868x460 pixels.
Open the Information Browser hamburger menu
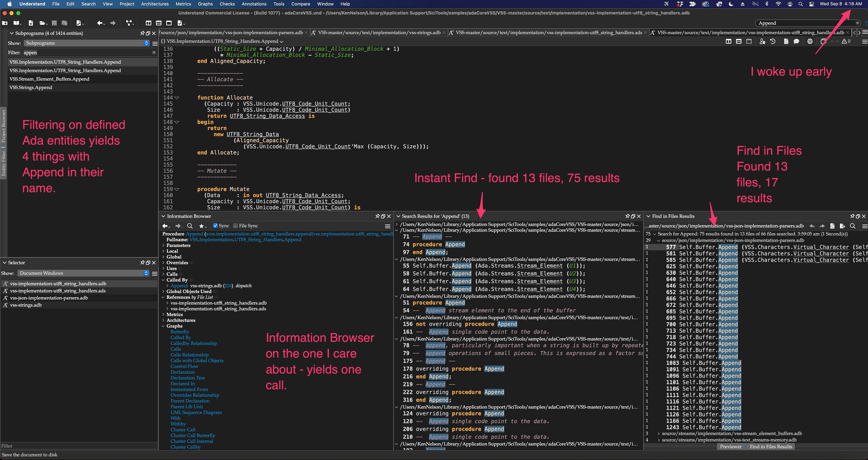click(388, 226)
